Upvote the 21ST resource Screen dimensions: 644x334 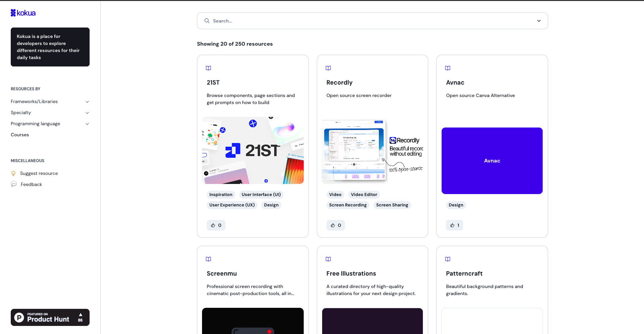(x=216, y=225)
